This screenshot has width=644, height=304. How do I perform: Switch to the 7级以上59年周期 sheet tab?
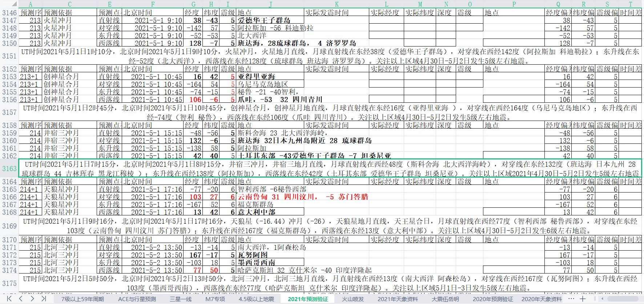point(82,299)
